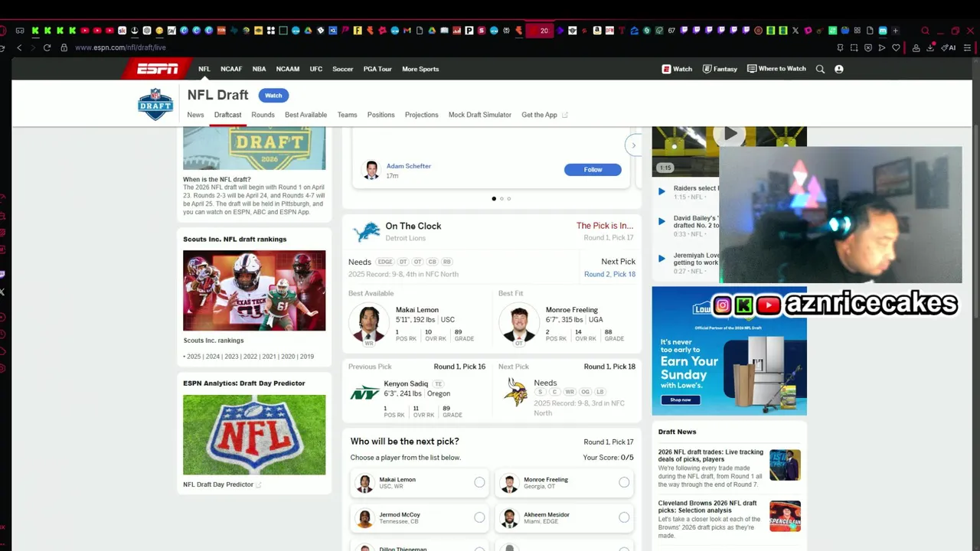Open the Scouts Inc. rankings image
Screen dimensions: 980x551
tap(254, 291)
